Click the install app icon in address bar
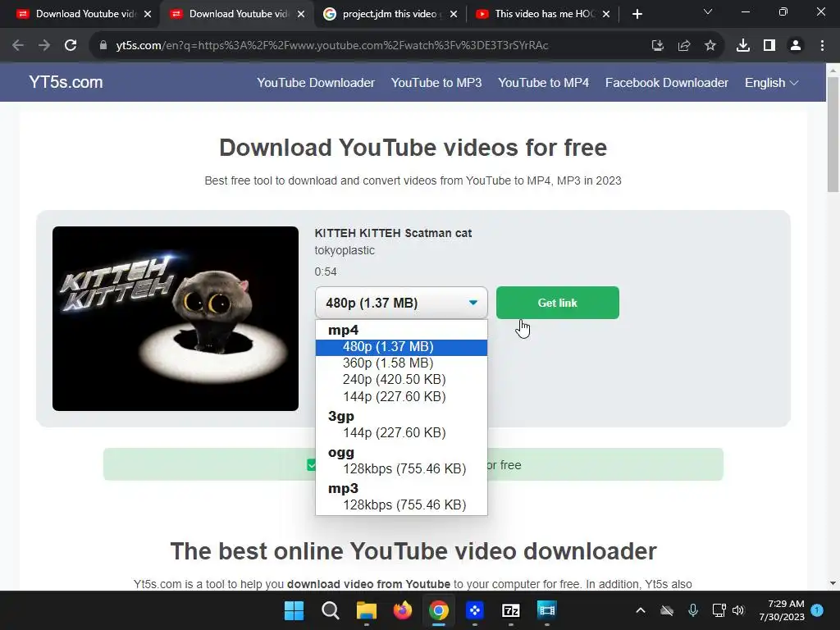Image resolution: width=840 pixels, height=630 pixels. (657, 46)
